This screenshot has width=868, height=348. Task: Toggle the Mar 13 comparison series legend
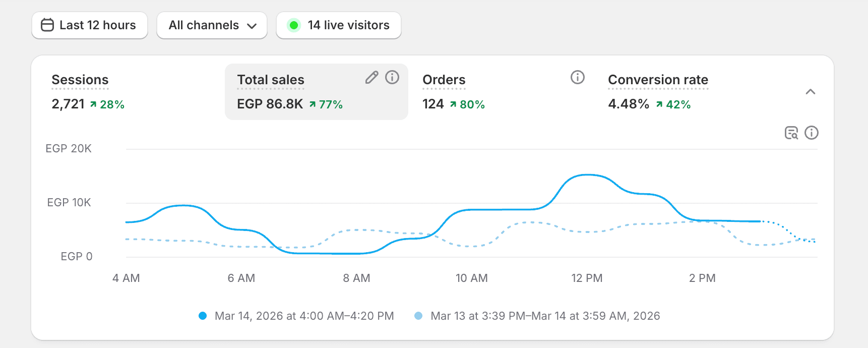click(537, 316)
